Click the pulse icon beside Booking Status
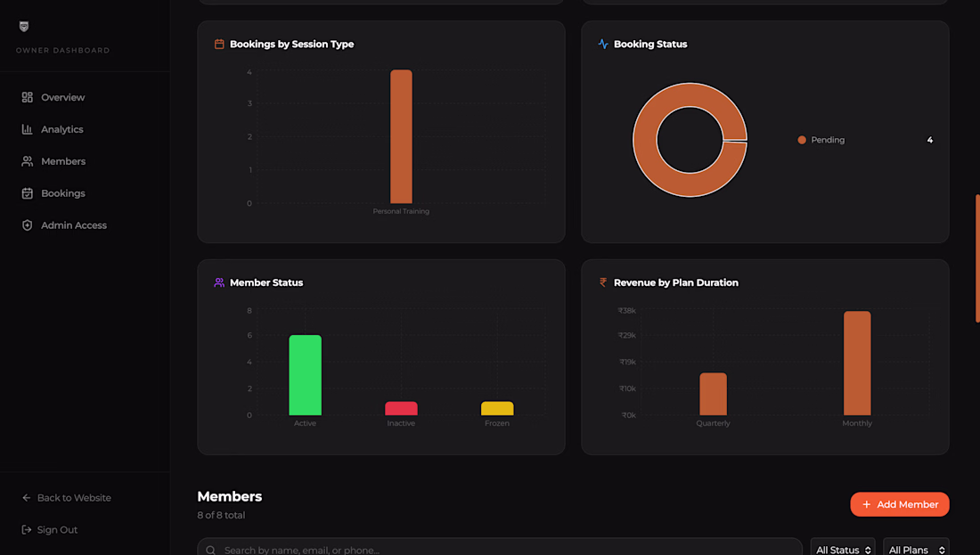980x555 pixels. [x=603, y=44]
